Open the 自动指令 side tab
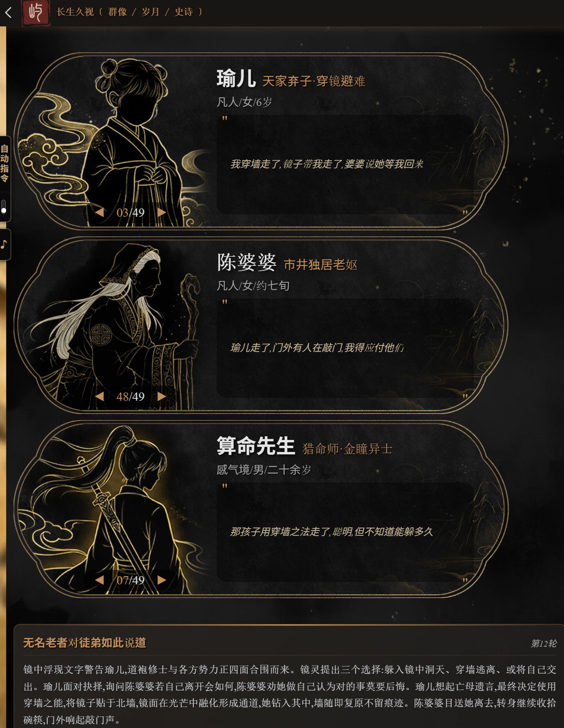This screenshot has height=728, width=564. point(5,164)
